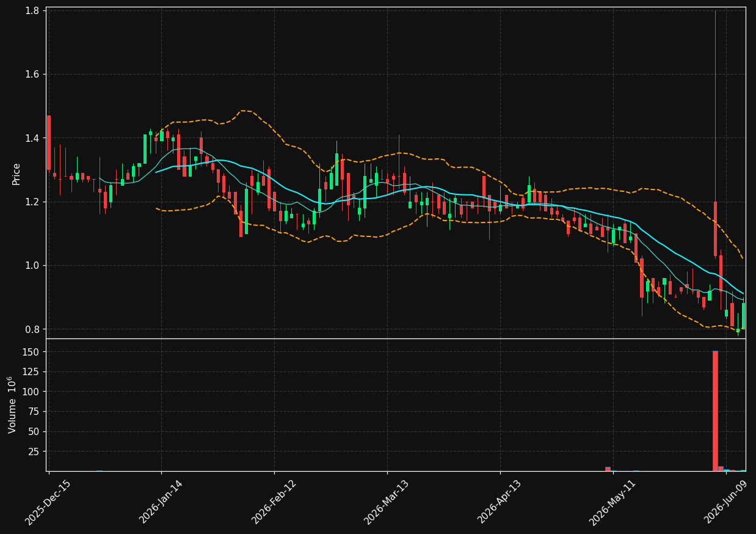Click the 0.8 price axis tick
Viewport: 756px width, 534px height.
pyautogui.click(x=34, y=329)
